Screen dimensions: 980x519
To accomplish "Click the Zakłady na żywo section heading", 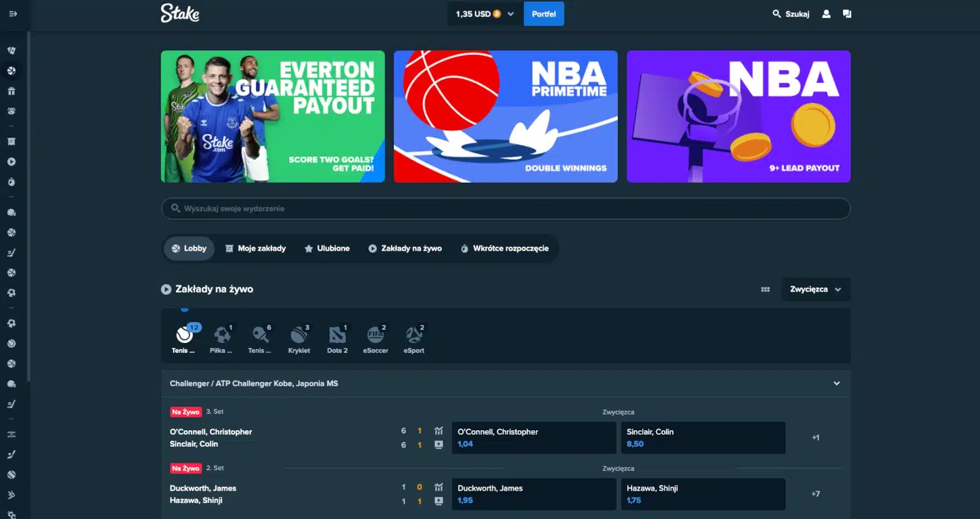I will [x=214, y=289].
